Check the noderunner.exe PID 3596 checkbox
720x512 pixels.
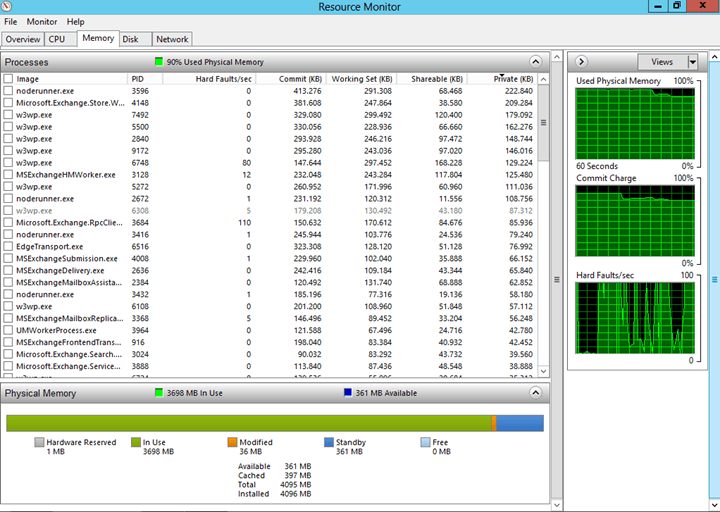pos(8,91)
